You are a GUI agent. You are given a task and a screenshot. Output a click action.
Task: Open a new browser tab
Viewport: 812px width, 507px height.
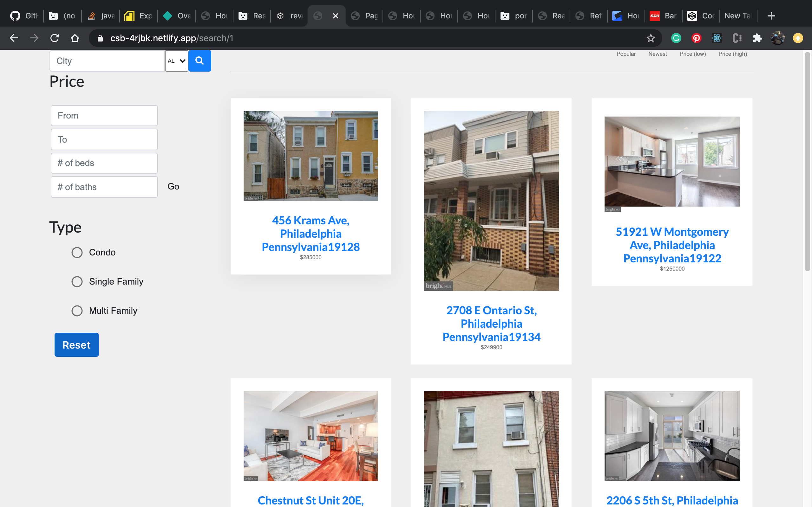tap(771, 16)
